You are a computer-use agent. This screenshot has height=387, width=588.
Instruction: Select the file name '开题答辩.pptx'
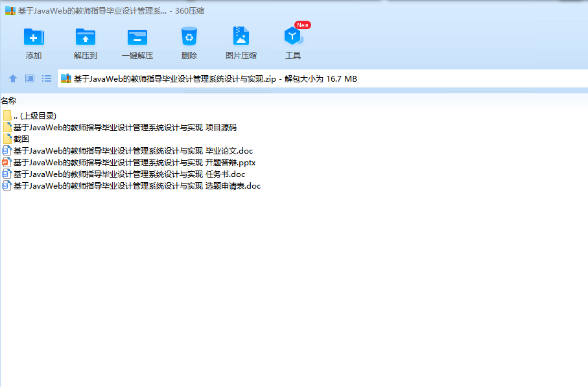click(x=135, y=162)
